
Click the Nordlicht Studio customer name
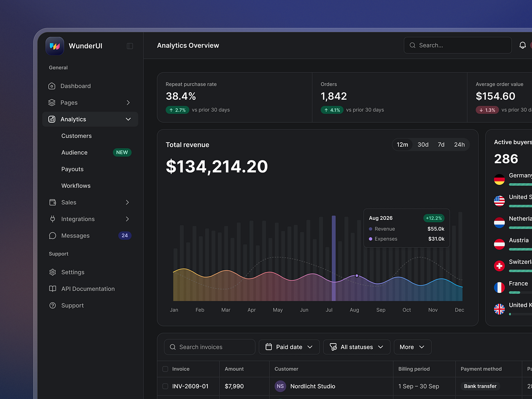313,386
